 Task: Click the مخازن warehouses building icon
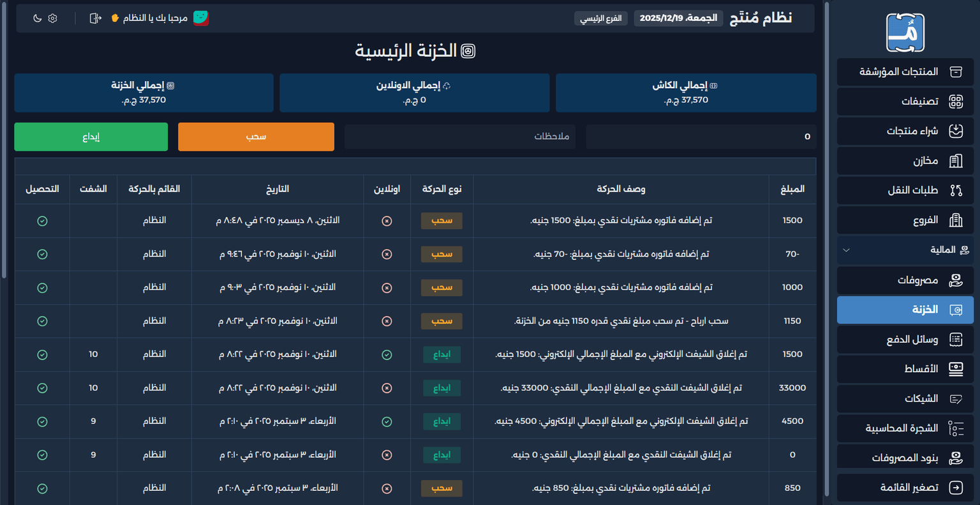coord(955,161)
